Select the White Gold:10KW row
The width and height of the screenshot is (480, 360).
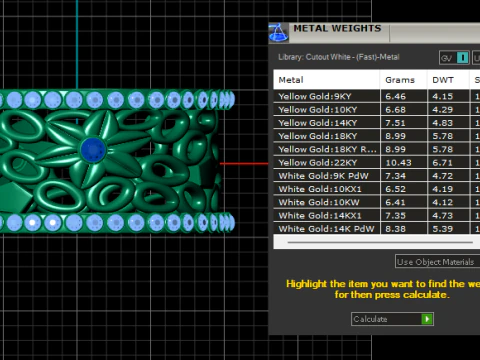[377, 202]
